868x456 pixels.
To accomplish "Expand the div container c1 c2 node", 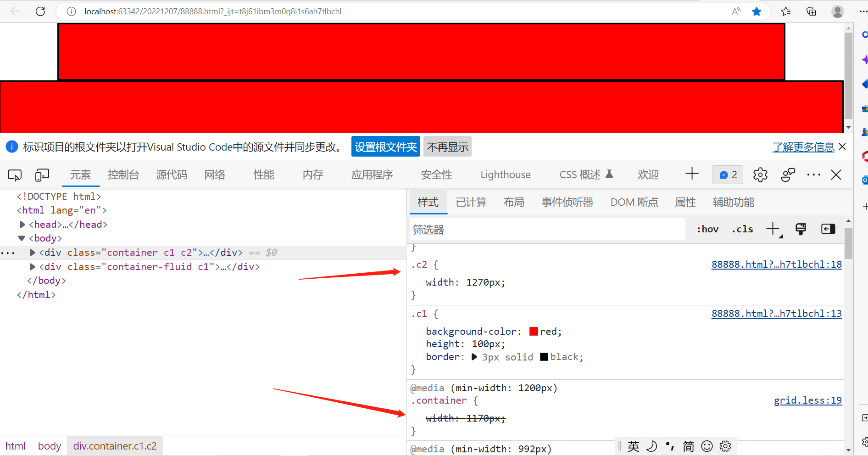I will pyautogui.click(x=32, y=253).
